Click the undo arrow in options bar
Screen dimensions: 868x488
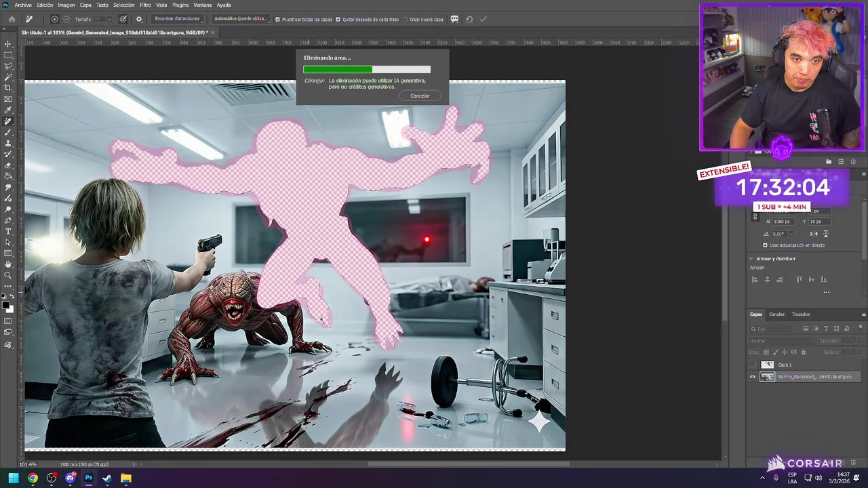click(x=469, y=19)
